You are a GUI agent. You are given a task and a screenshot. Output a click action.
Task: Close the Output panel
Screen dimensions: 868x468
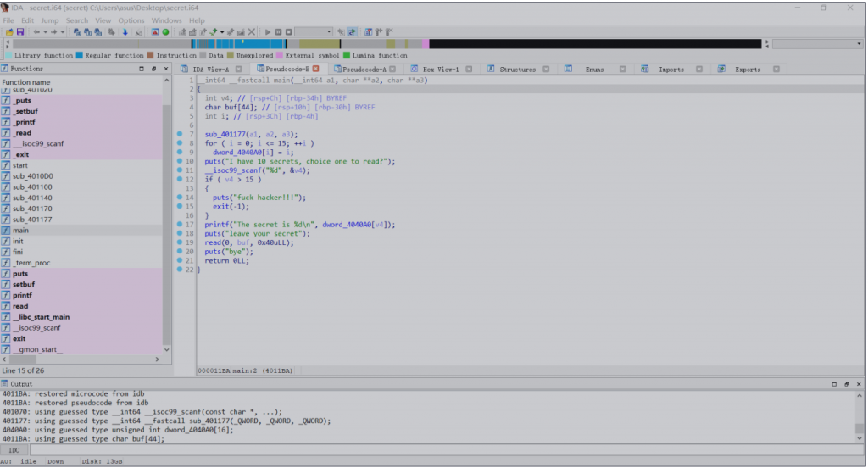[x=859, y=384]
